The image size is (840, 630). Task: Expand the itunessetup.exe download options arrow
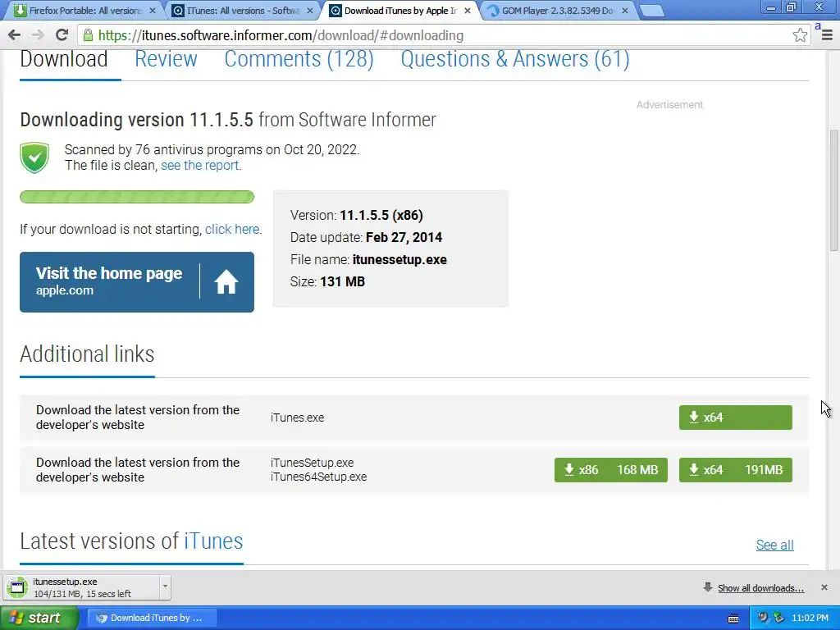(165, 586)
